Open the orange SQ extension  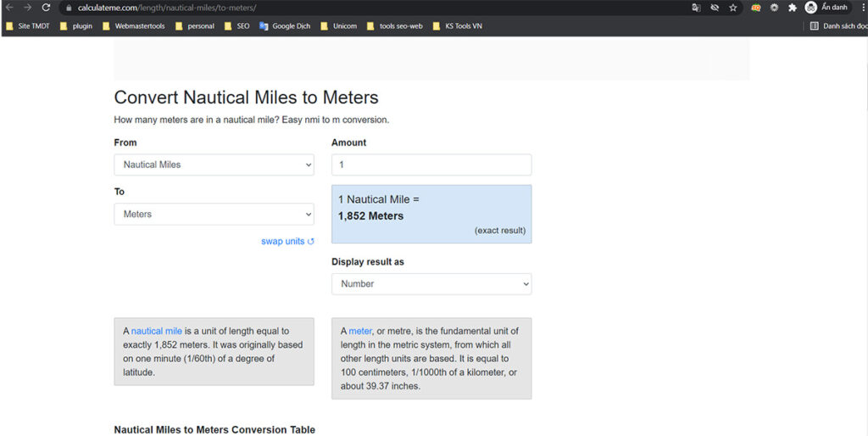[x=755, y=8]
